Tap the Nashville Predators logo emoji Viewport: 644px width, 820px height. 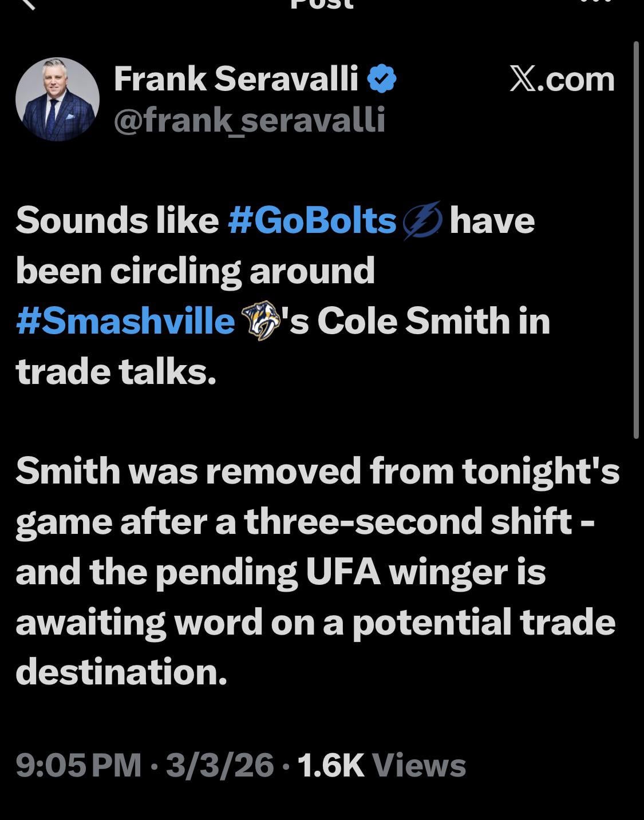click(260, 321)
